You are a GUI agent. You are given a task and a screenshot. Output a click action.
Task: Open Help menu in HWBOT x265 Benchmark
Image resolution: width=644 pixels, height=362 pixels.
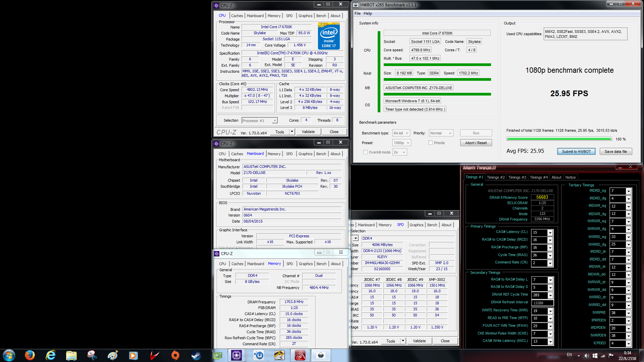click(368, 13)
